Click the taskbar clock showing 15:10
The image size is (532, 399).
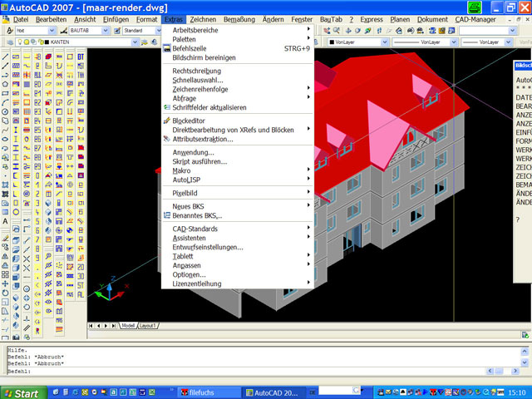[517, 393]
